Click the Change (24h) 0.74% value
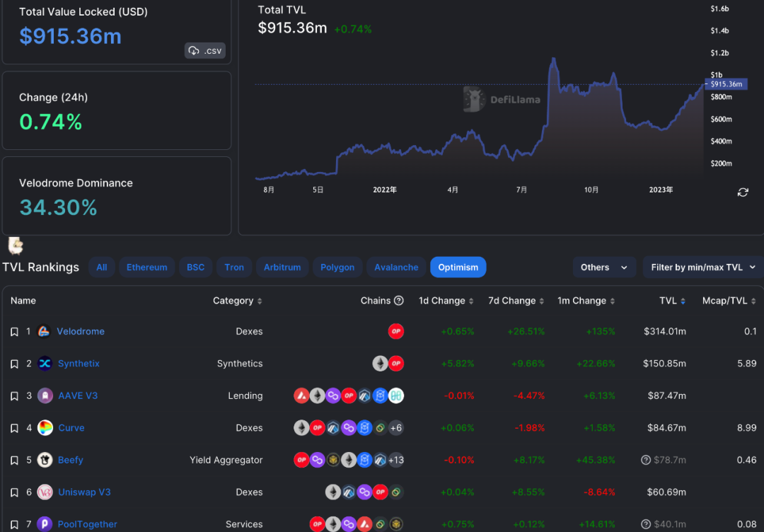 pos(50,122)
